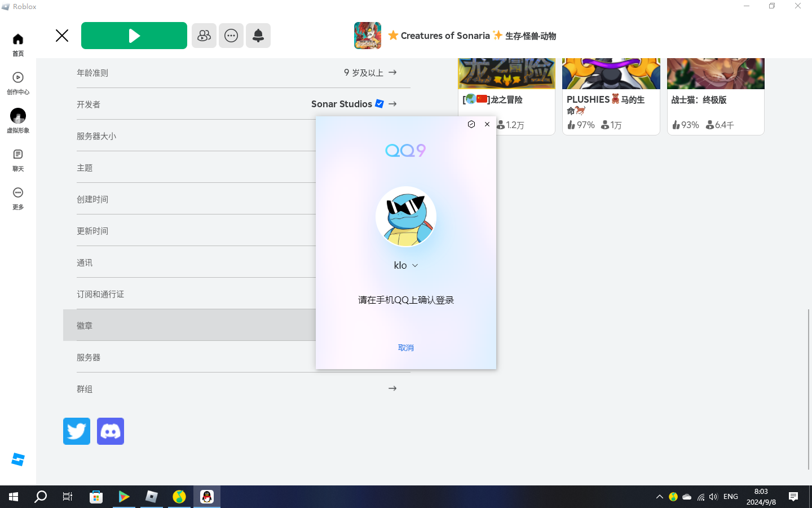Click the 更新时间 row label
This screenshot has height=508, width=812.
[x=92, y=231]
